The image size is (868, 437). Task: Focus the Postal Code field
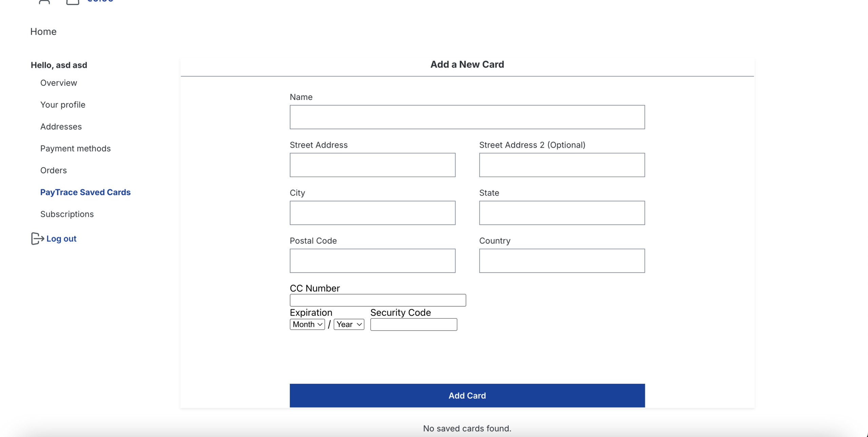[372, 261]
